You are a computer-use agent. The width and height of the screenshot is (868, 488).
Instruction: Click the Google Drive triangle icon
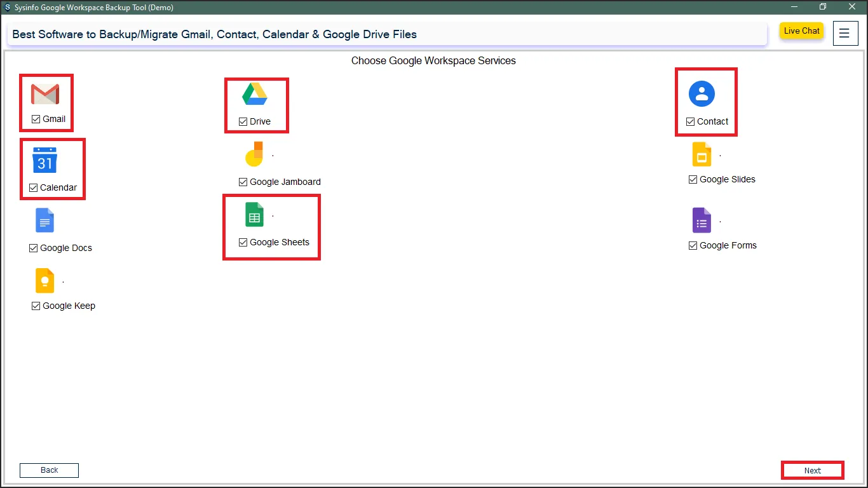[255, 94]
